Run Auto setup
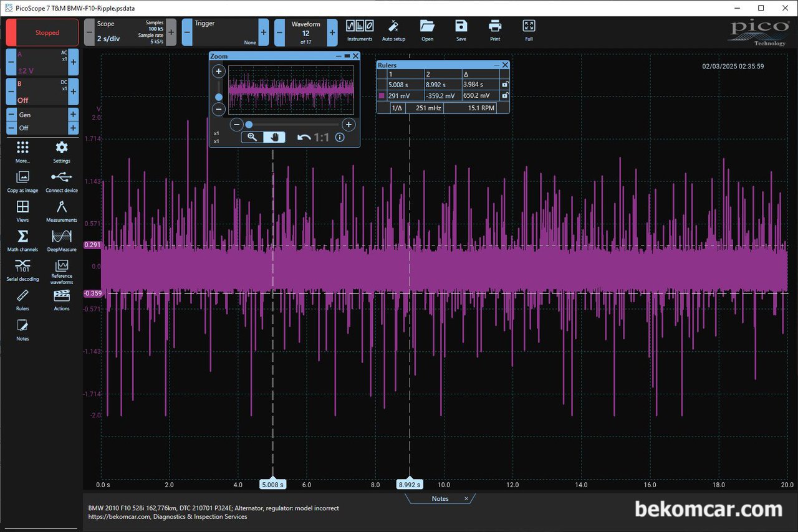Screen dimensions: 798x532 tap(393, 31)
